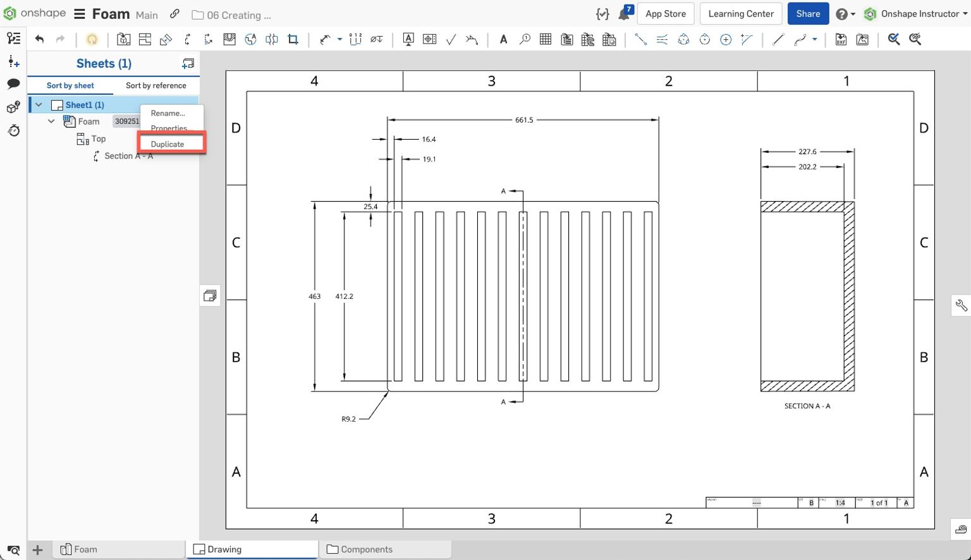Image resolution: width=971 pixels, height=560 pixels.
Task: Expand the dimension tool dropdown arrow
Action: click(x=339, y=39)
